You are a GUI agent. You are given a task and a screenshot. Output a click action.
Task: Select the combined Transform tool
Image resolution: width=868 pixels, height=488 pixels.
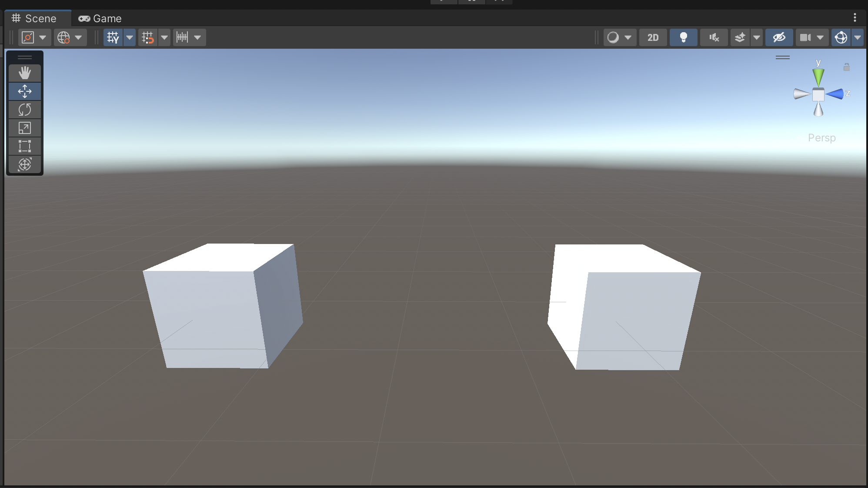[x=25, y=164]
